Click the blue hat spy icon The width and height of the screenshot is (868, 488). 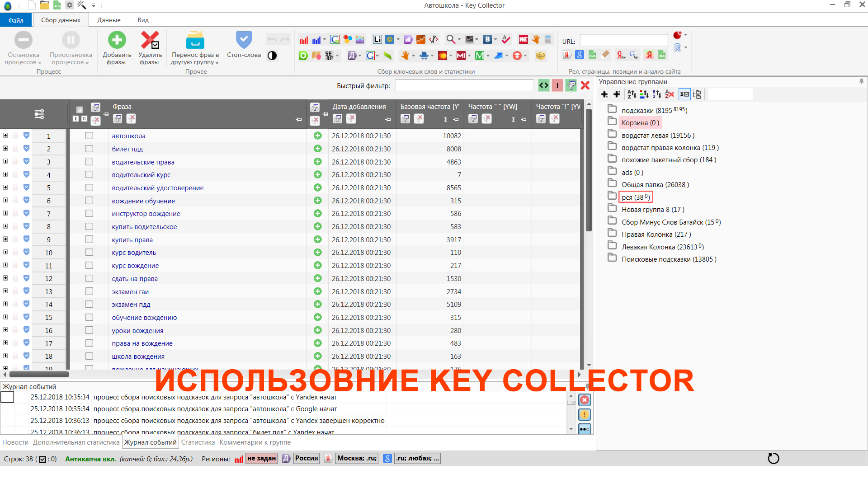click(x=424, y=56)
